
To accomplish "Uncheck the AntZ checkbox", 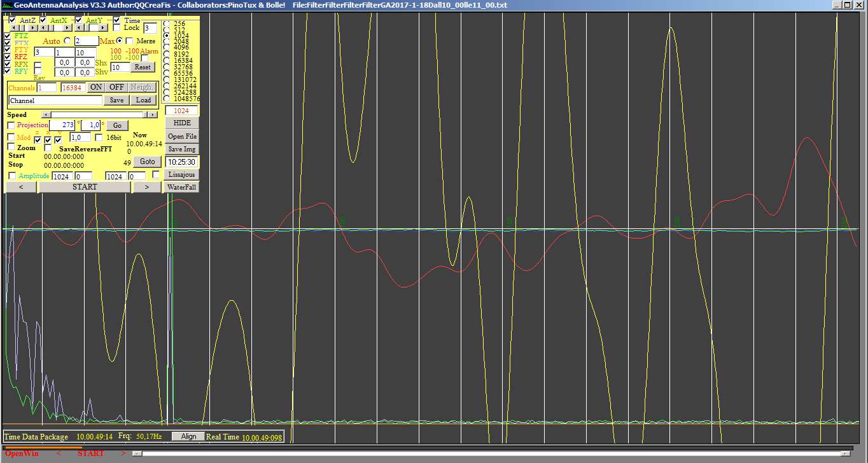I will click(12, 20).
